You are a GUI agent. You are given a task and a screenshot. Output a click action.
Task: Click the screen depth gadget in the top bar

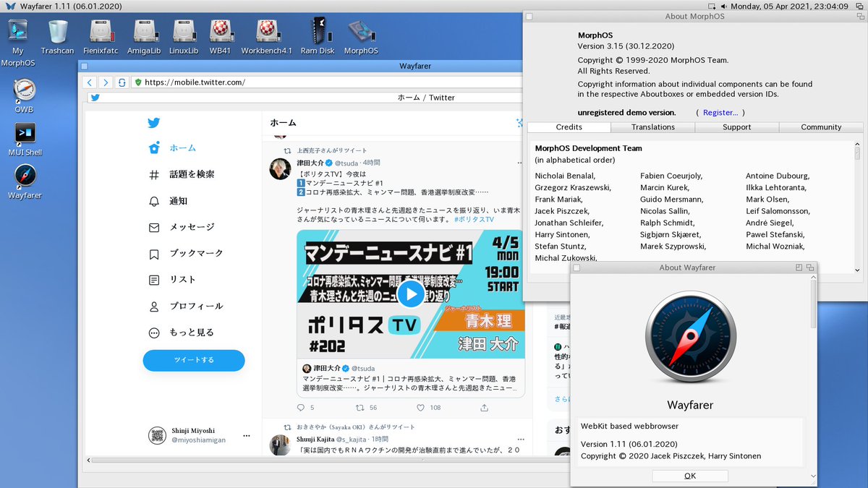(859, 6)
